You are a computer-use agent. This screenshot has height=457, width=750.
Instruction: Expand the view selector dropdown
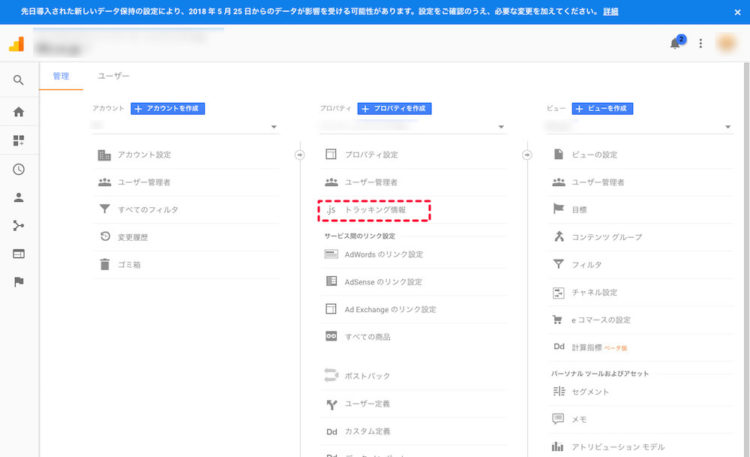[640, 126]
